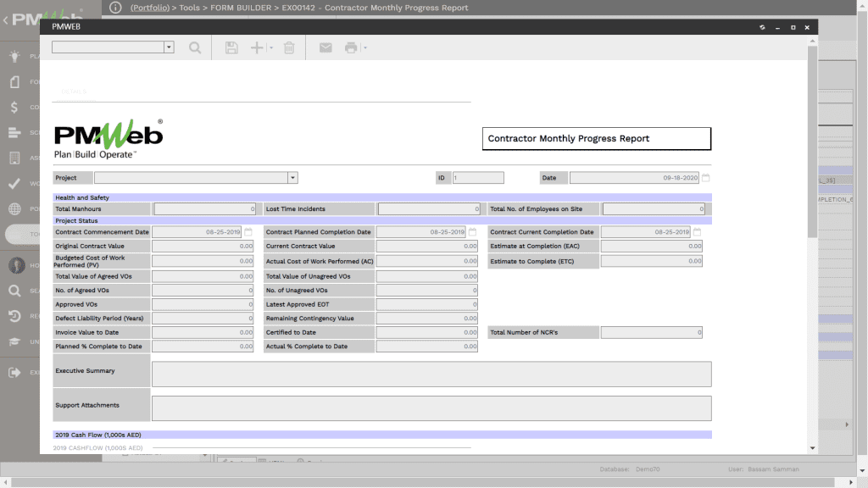Screen dimensions: 868x488
Task: Click the Original Contract Value field
Action: click(x=203, y=247)
